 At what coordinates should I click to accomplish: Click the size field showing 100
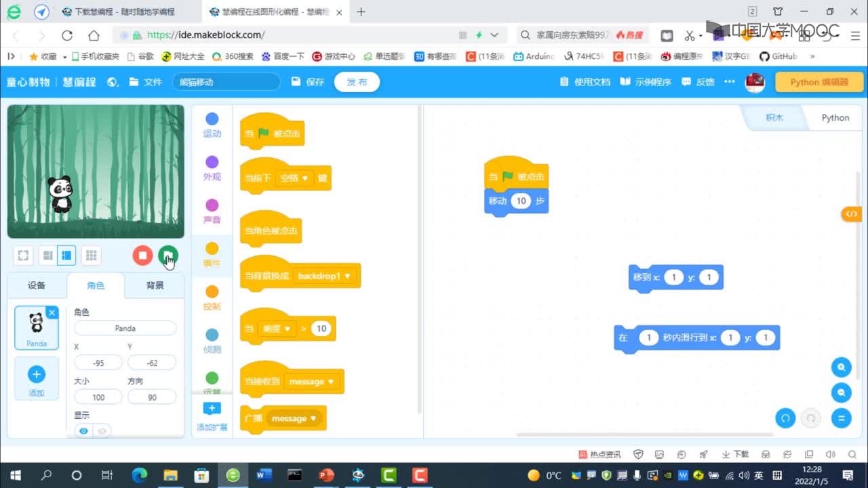98,397
